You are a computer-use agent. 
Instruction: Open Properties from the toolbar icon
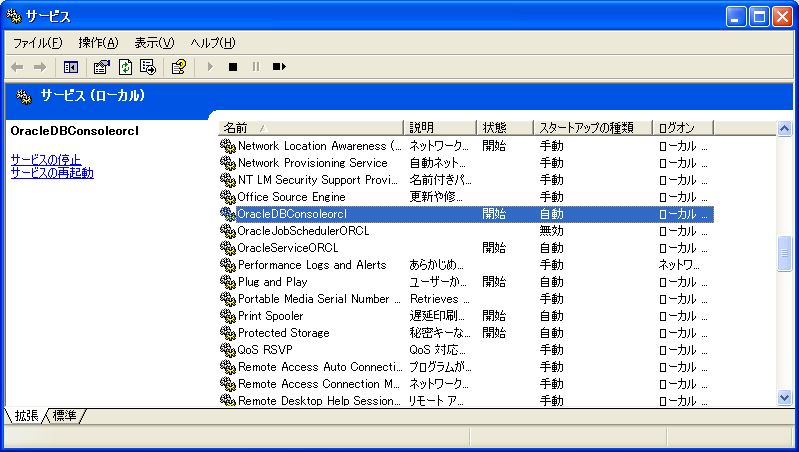pyautogui.click(x=101, y=67)
